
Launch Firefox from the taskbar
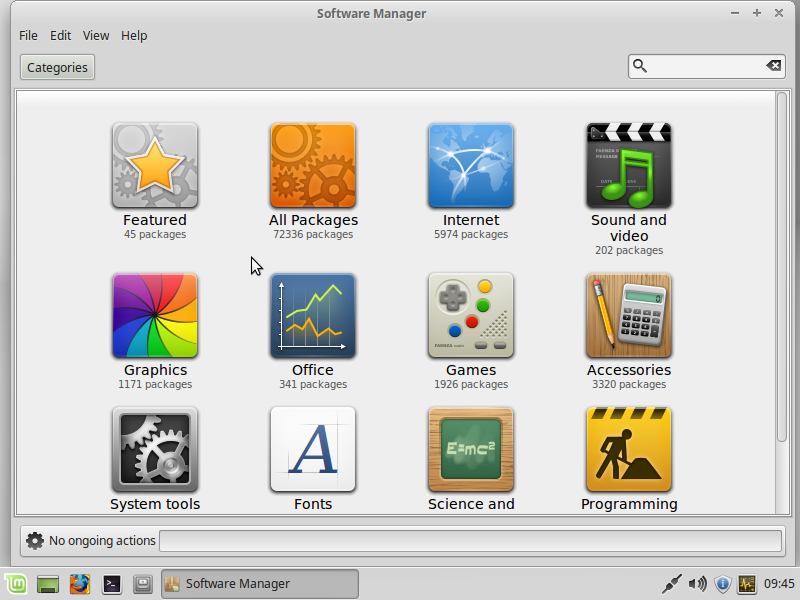pos(80,584)
